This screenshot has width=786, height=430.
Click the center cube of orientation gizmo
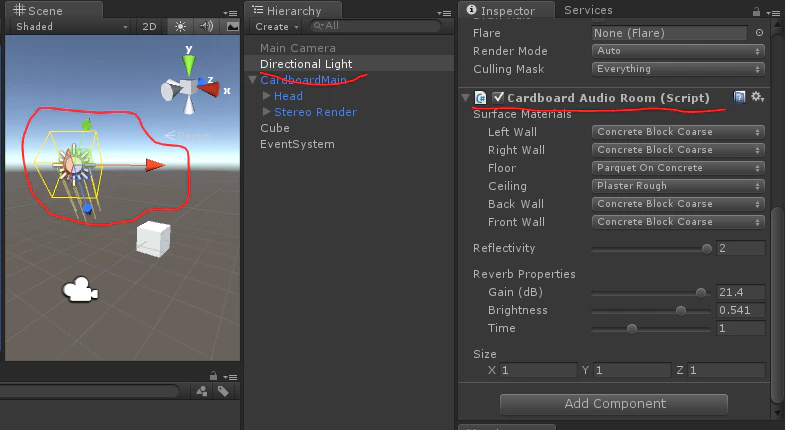coord(188,88)
